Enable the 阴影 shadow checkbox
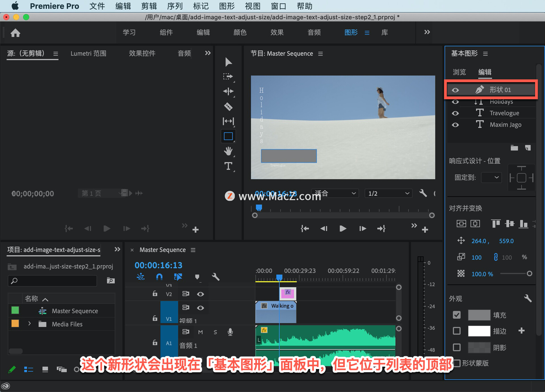Image resolution: width=545 pixels, height=392 pixels. (x=457, y=347)
